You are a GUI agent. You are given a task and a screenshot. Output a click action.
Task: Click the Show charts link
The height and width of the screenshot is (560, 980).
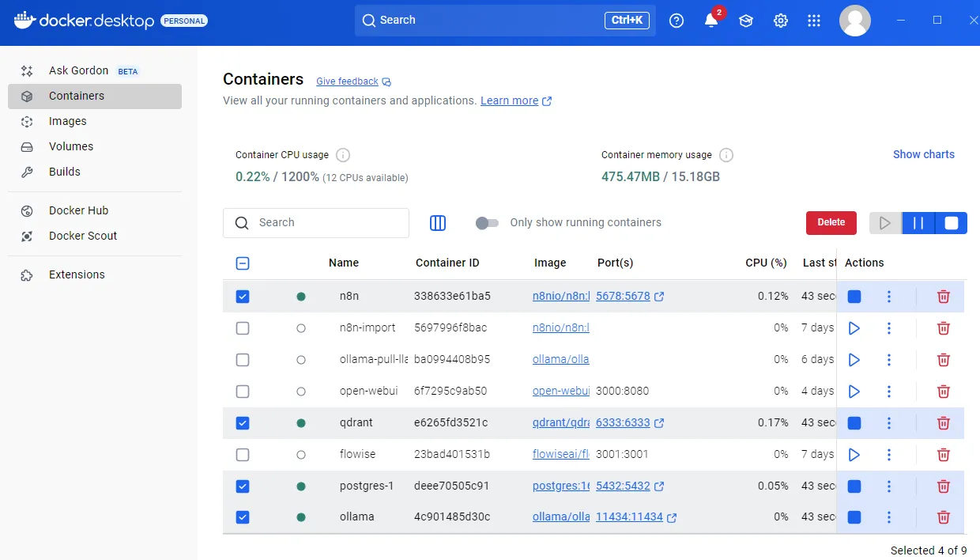pos(923,154)
